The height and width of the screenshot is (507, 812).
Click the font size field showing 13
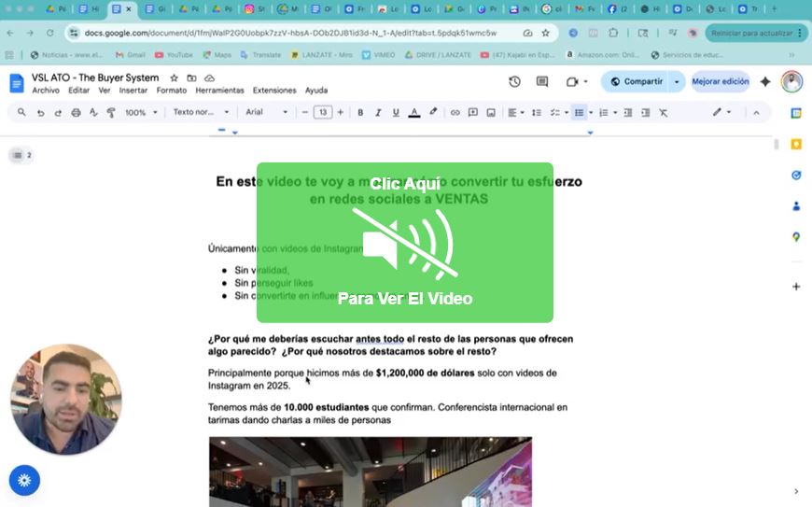point(323,112)
